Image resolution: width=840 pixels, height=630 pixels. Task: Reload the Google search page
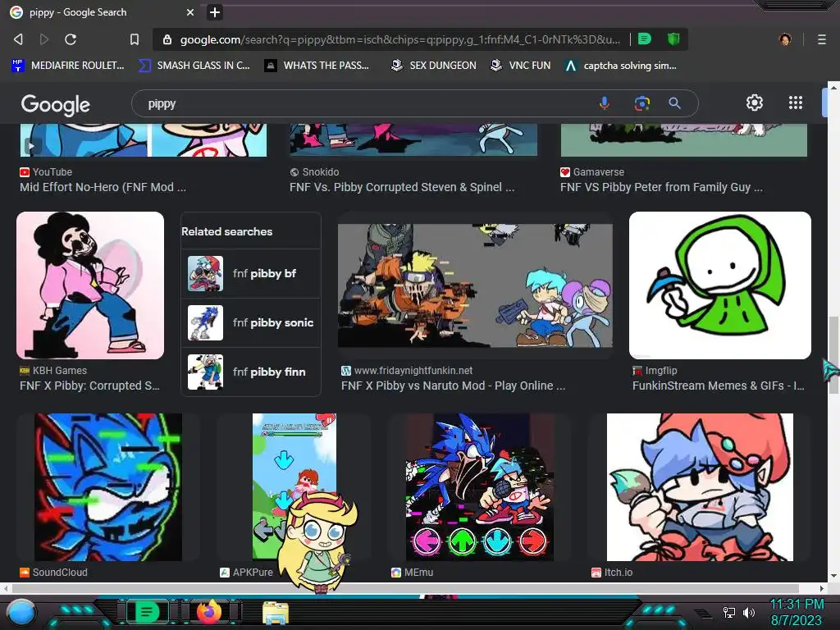click(71, 39)
